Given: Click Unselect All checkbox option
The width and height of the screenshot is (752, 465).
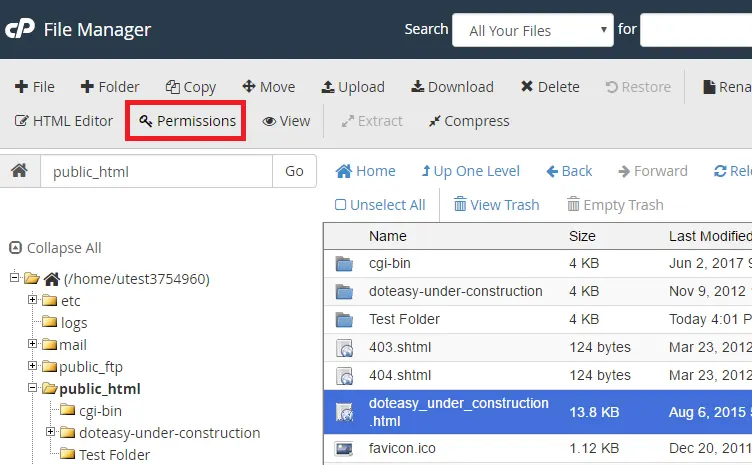Looking at the screenshot, I should [x=380, y=205].
